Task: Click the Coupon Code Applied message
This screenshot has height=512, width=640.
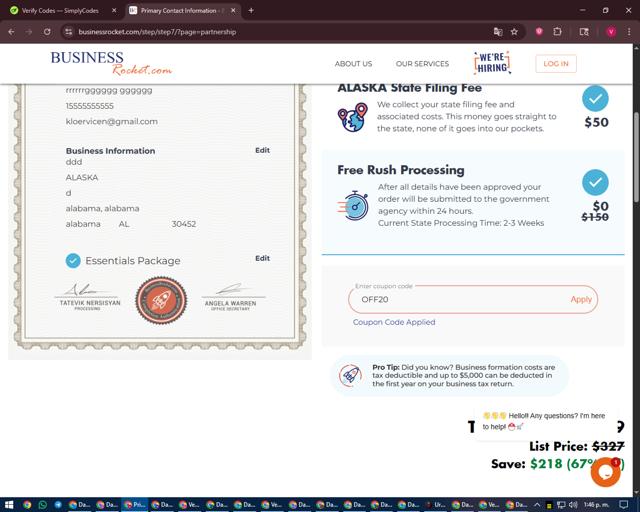Action: tap(394, 322)
